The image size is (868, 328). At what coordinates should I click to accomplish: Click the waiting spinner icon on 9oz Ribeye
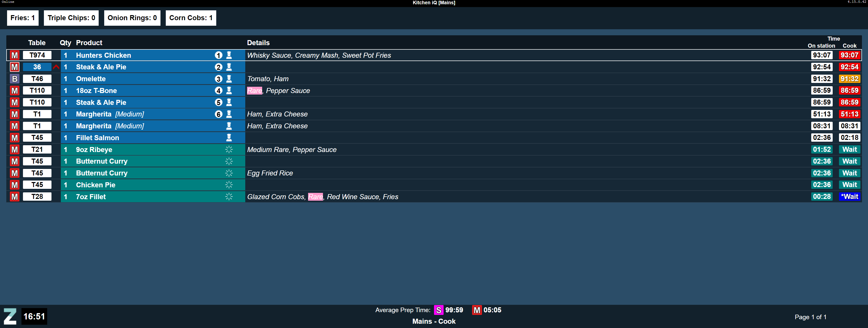click(229, 149)
